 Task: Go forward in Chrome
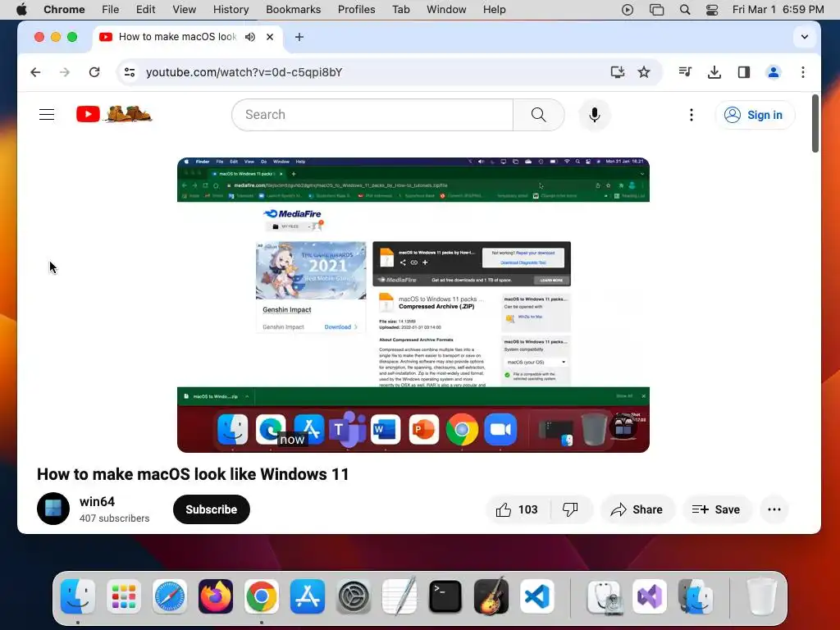click(x=65, y=72)
